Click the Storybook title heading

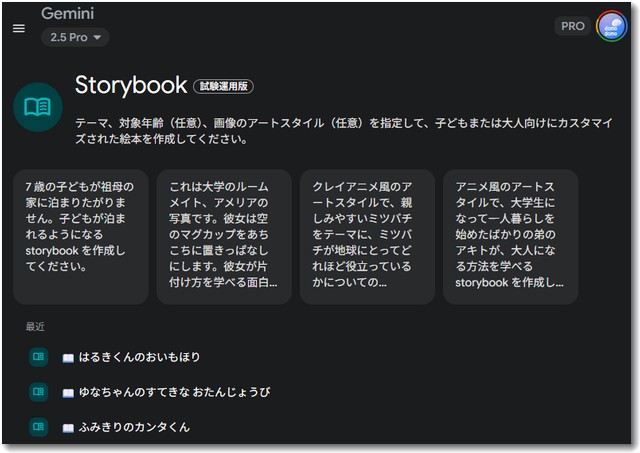click(x=131, y=85)
